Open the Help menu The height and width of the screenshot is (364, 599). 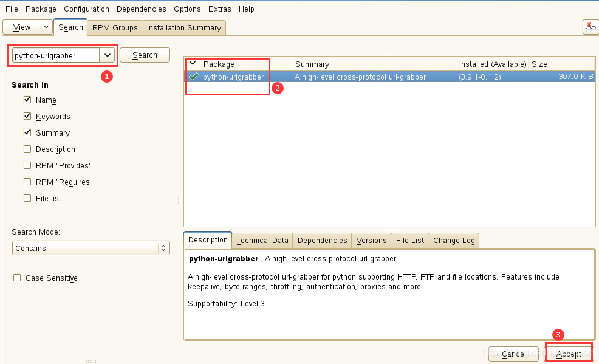point(247,9)
